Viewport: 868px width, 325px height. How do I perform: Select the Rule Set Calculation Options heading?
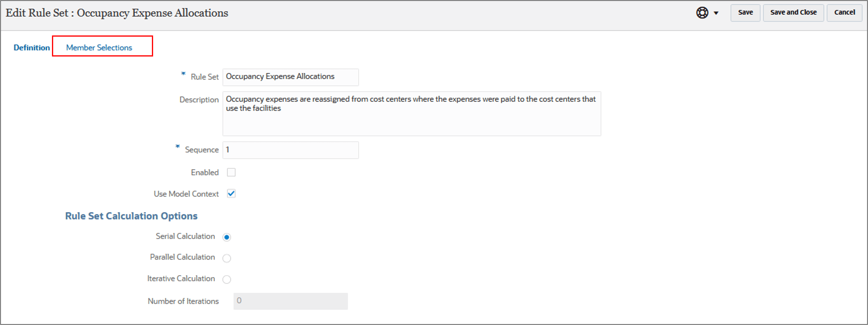pos(131,216)
